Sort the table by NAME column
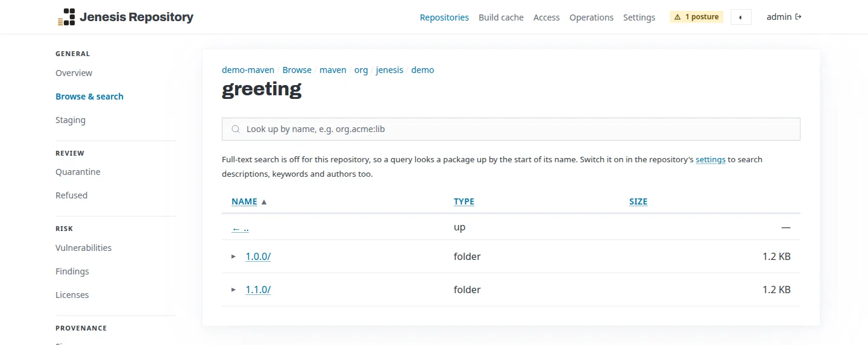Screen dimensions: 868x345 click(244, 201)
